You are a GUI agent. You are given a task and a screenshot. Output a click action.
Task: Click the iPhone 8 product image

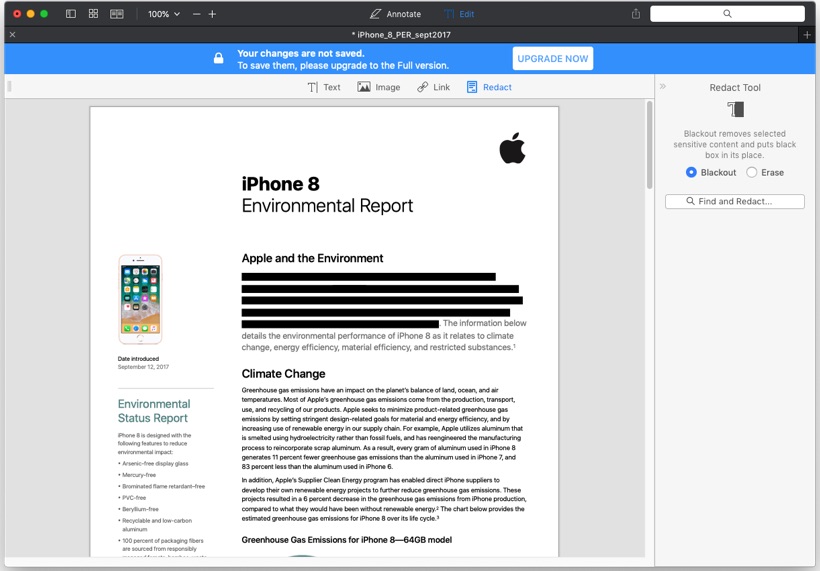(140, 299)
